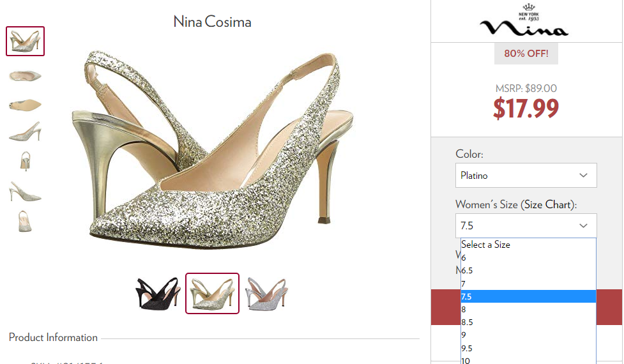Click the 80% OFF! badge
Viewport: 624px width, 364px height.
coord(526,53)
